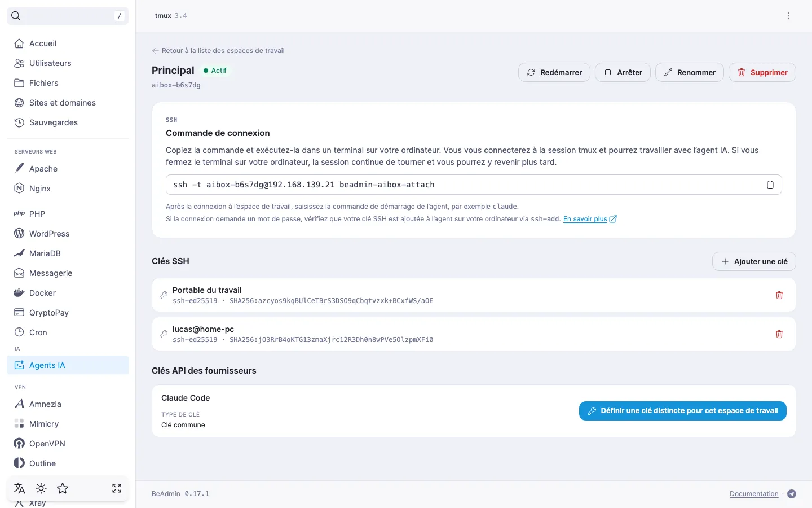Viewport: 812px width, 508px height.
Task: Open WordPress section
Action: (68, 234)
